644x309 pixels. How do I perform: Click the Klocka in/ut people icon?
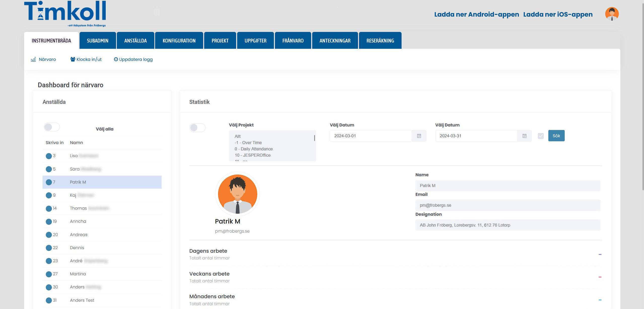(73, 59)
